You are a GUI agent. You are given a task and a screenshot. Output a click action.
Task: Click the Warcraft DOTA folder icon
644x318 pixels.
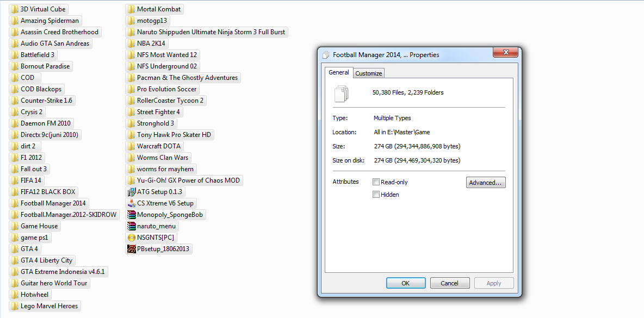[x=132, y=146]
